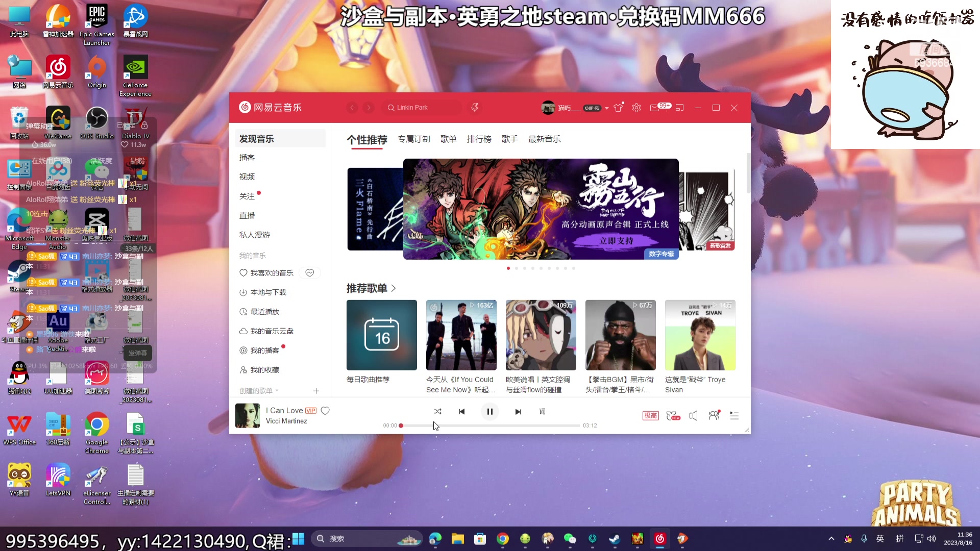
Task: Collapse the 创建的歌单 section
Action: [259, 391]
